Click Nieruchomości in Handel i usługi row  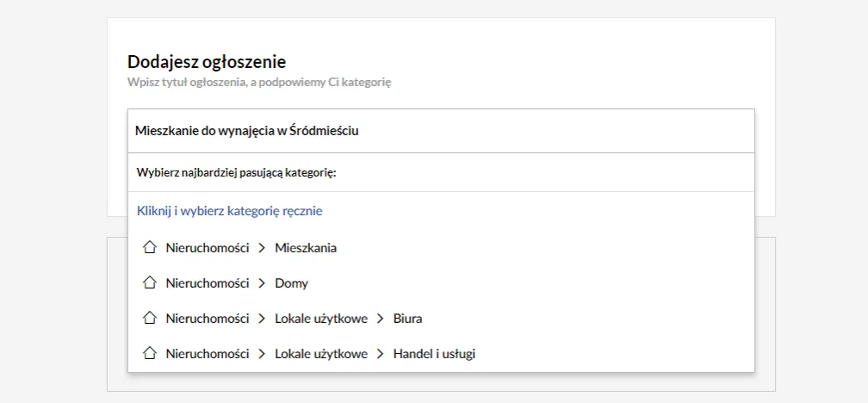click(x=207, y=353)
